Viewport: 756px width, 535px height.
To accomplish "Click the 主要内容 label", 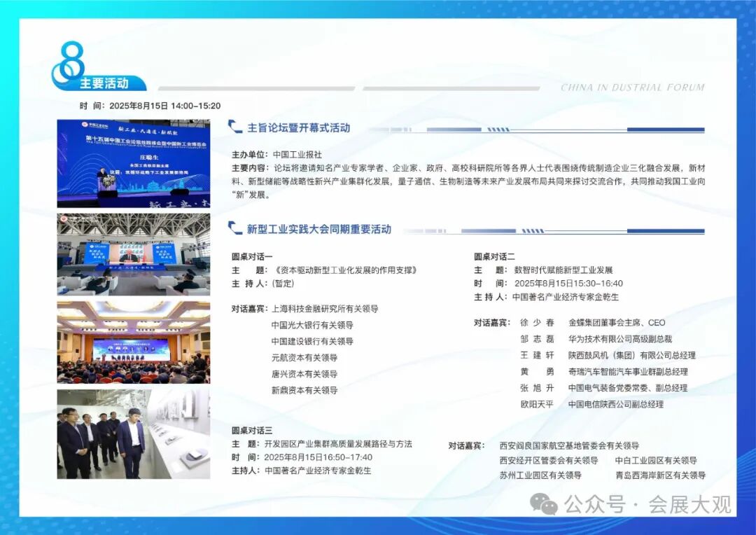I will tap(250, 168).
